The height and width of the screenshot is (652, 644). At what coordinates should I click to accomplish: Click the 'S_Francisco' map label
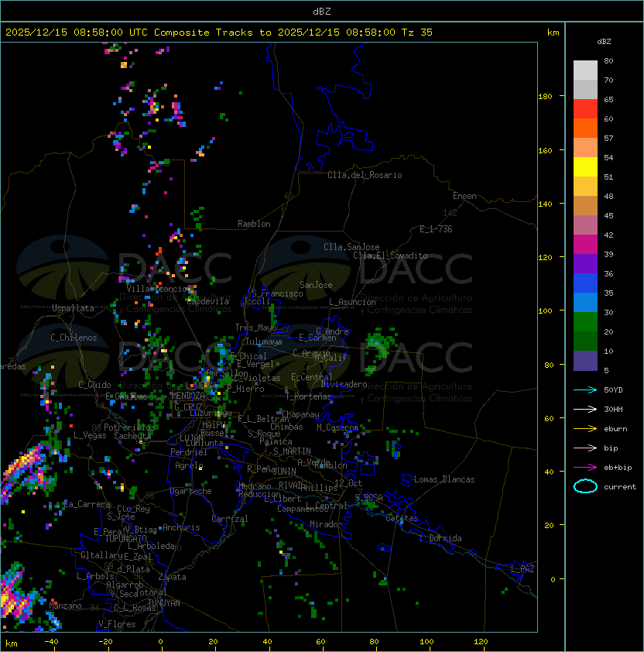pyautogui.click(x=277, y=293)
